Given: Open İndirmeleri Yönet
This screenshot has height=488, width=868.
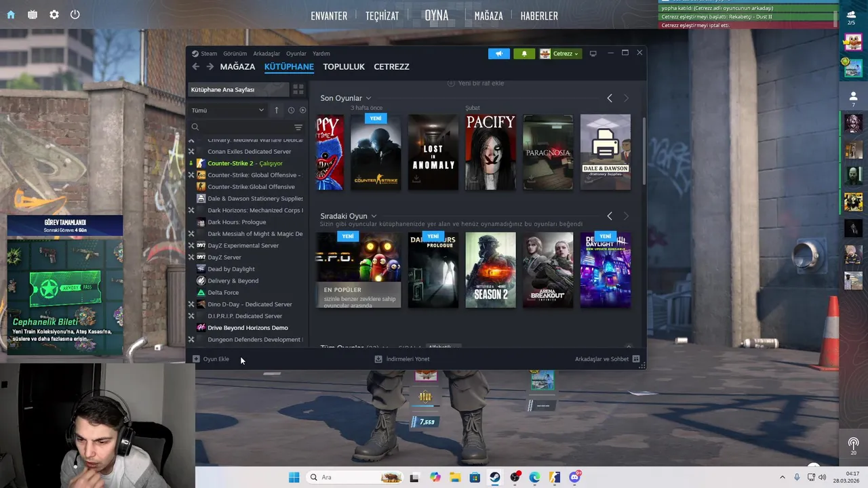Looking at the screenshot, I should [x=402, y=359].
